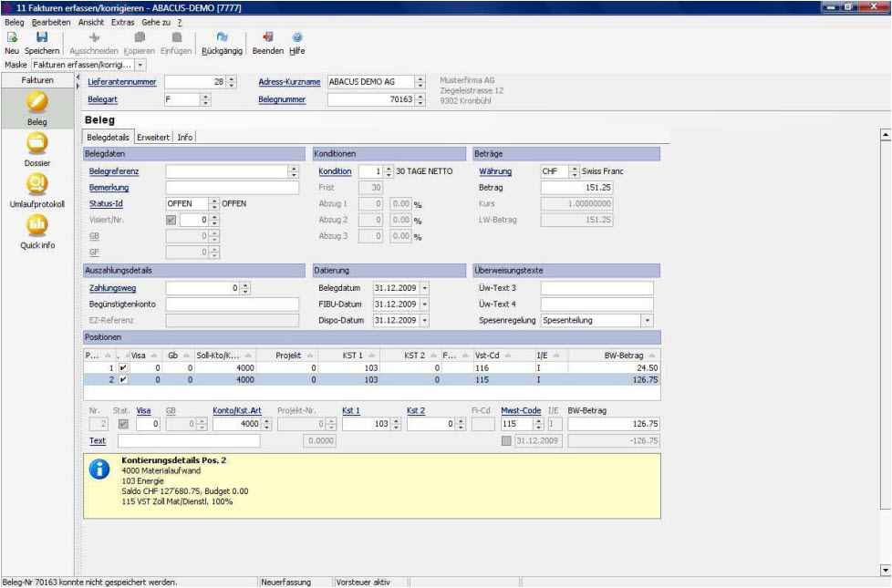Open the Dossier sidebar icon
892x588 pixels.
pos(37,143)
